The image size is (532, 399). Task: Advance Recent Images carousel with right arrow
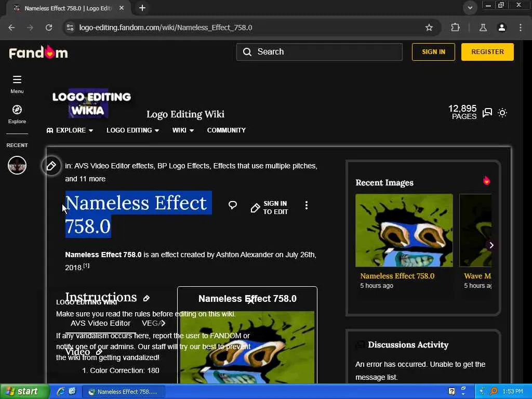[491, 245]
